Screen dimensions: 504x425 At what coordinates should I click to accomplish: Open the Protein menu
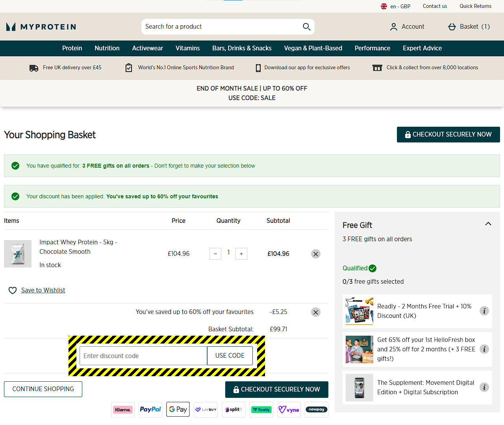click(72, 48)
